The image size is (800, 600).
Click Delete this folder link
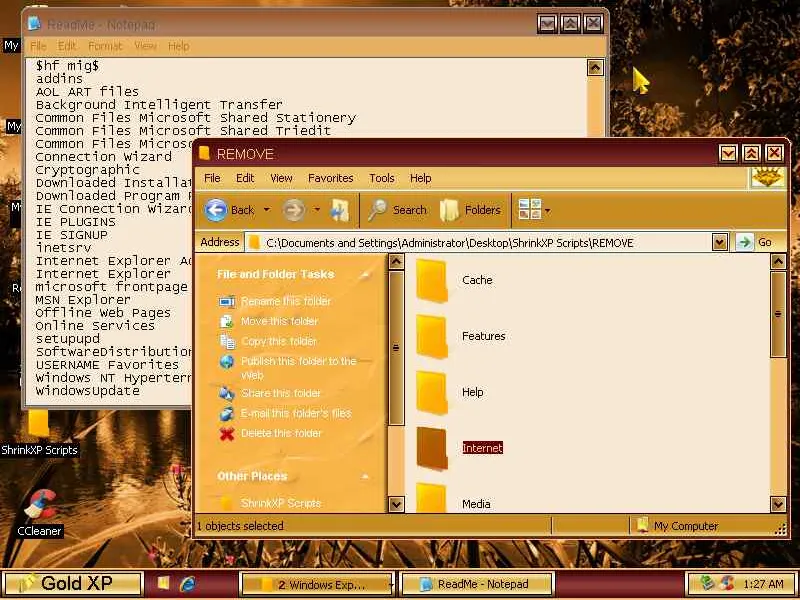282,433
